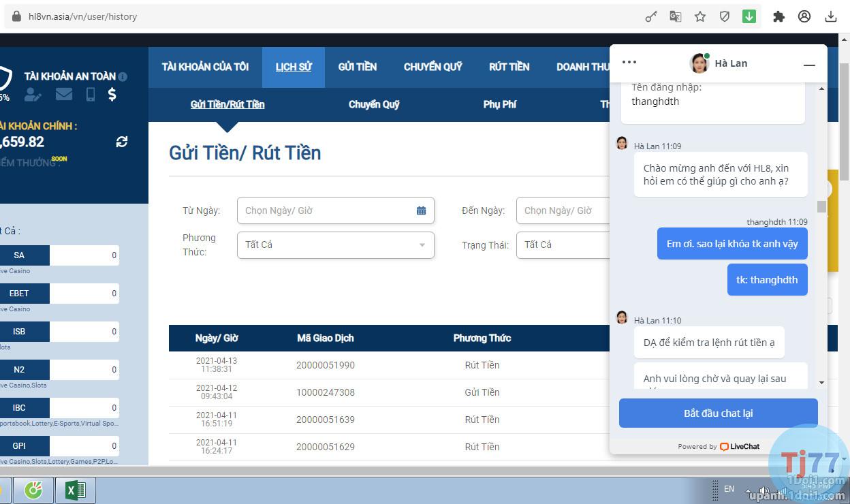850x504 pixels.
Task: Select the Rút Tiền top menu
Action: pos(509,67)
